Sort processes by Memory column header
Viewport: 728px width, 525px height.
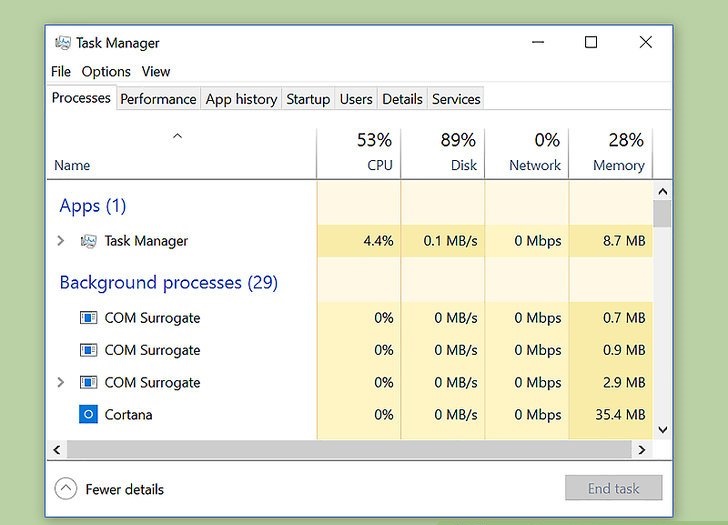coord(611,152)
